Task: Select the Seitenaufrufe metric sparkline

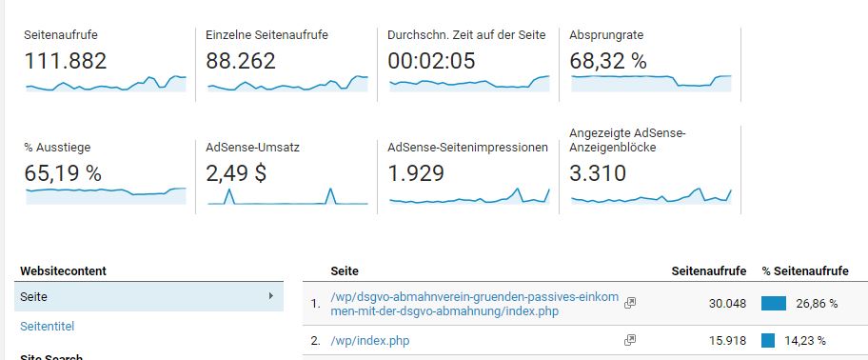Action: pyautogui.click(x=106, y=83)
